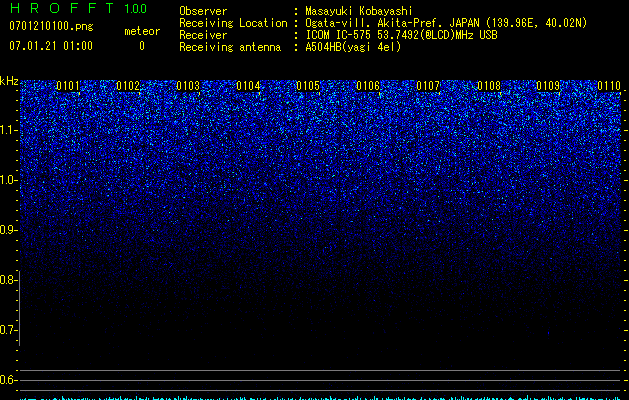Screen dimensions: 629x400
Task: Click the Ogata-vill. Akita-Pref. JAPAN location text
Action: pos(446,23)
